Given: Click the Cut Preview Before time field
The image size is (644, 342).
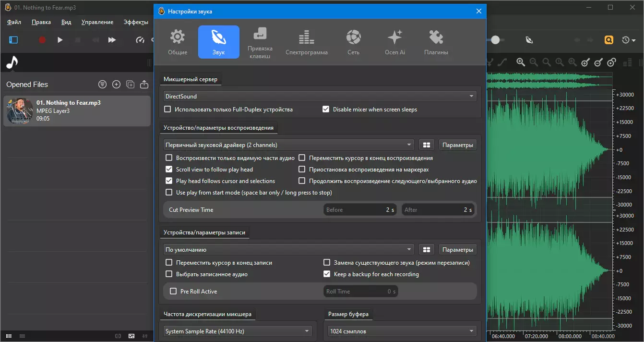Looking at the screenshot, I should click(x=359, y=210).
